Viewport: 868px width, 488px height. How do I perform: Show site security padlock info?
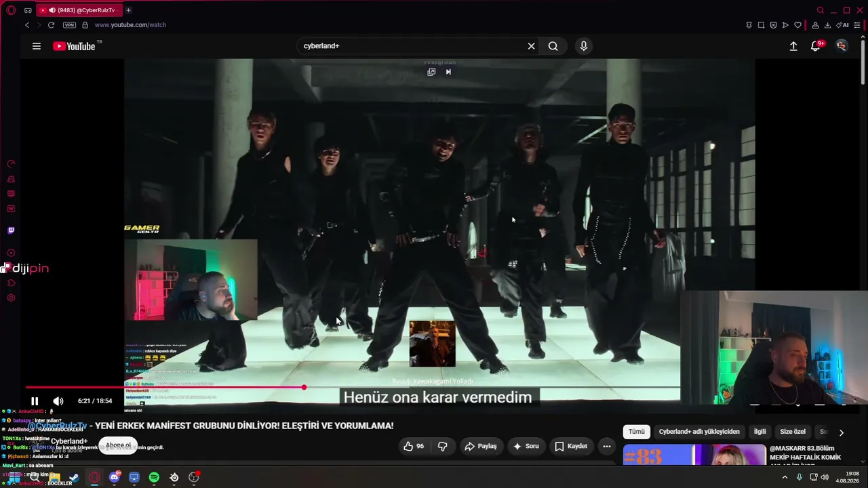click(85, 25)
